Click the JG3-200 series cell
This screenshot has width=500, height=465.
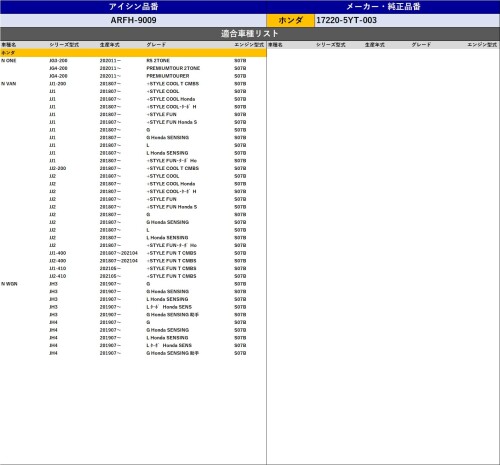[58, 61]
